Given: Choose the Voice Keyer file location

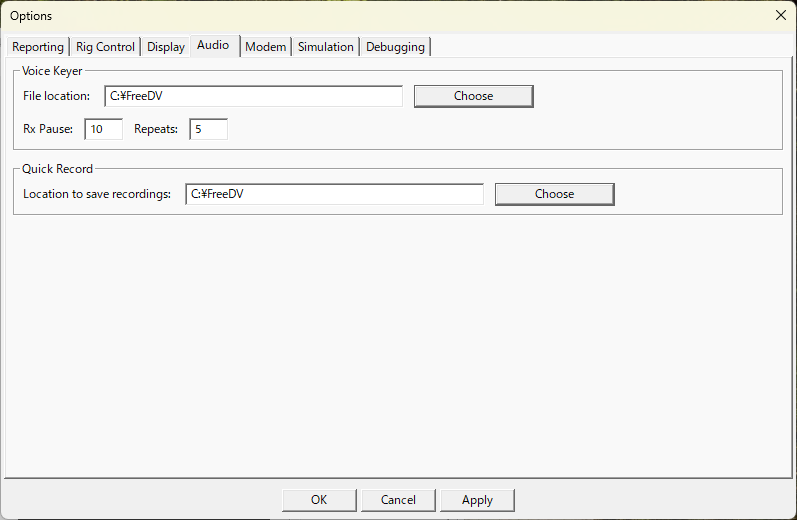Looking at the screenshot, I should [x=474, y=96].
